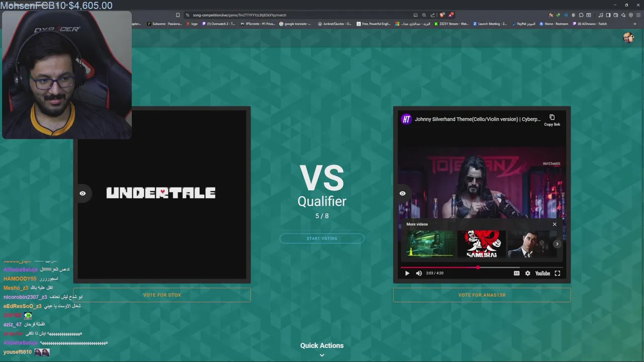Screen dimensions: 644x362
Task: Open site settings icon beside URL
Action: [x=187, y=15]
